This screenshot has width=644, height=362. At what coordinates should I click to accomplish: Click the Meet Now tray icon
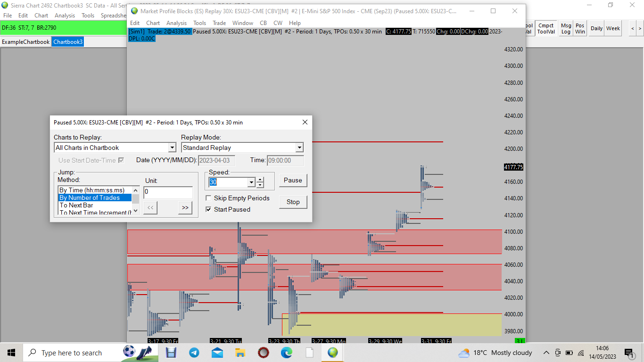pos(558,353)
